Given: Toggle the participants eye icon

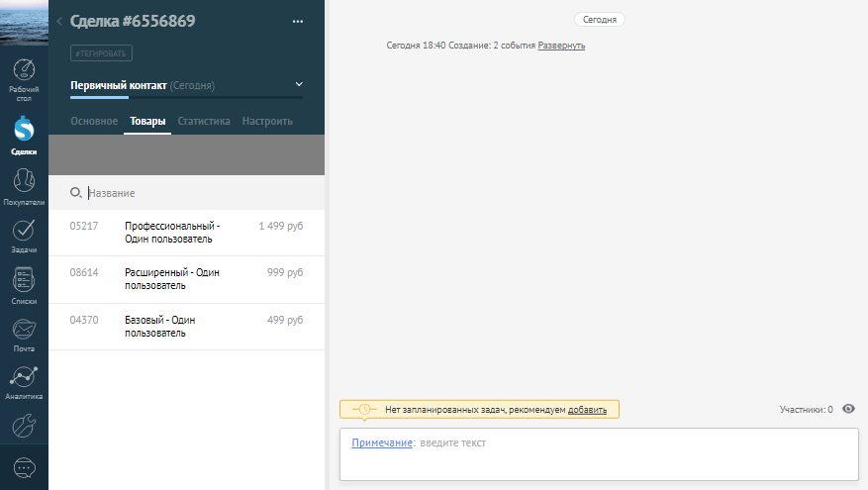Looking at the screenshot, I should [x=848, y=408].
